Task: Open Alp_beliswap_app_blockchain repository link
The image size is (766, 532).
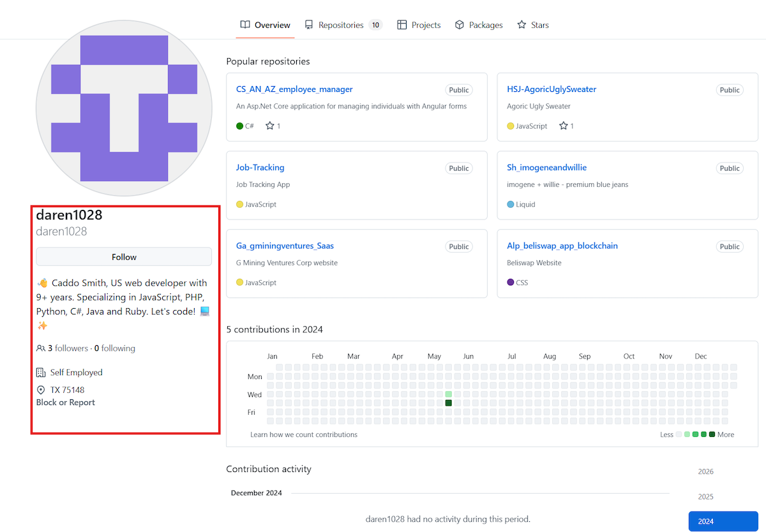Action: [x=562, y=246]
